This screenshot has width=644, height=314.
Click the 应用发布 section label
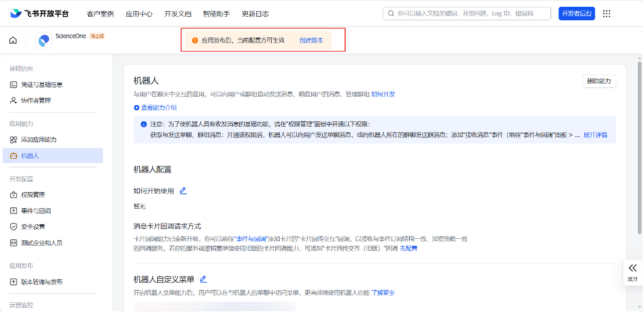tap(21, 265)
